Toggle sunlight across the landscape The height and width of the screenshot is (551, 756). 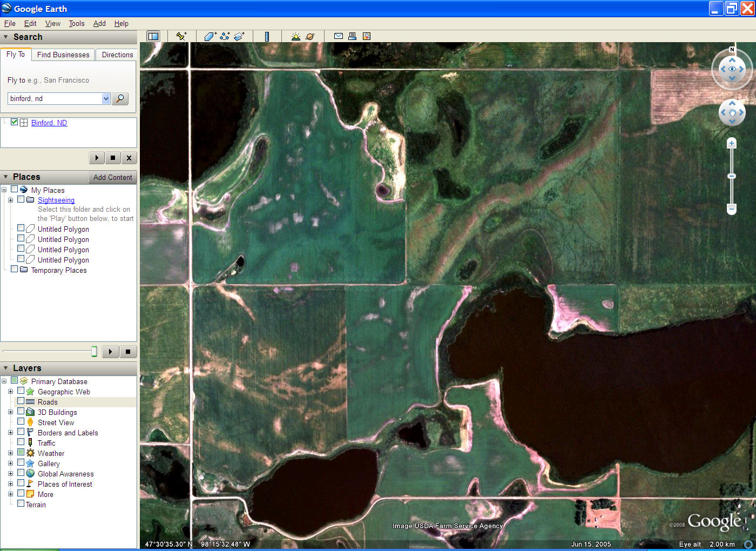295,36
